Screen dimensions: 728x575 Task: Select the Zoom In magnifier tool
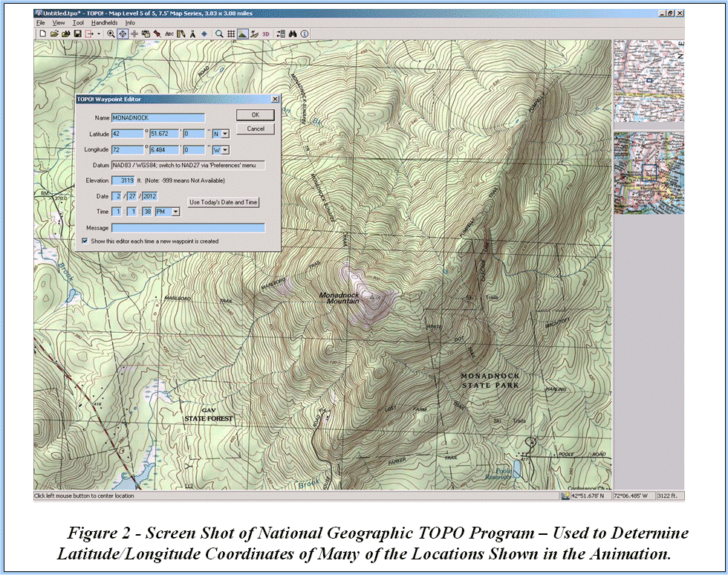click(x=111, y=34)
